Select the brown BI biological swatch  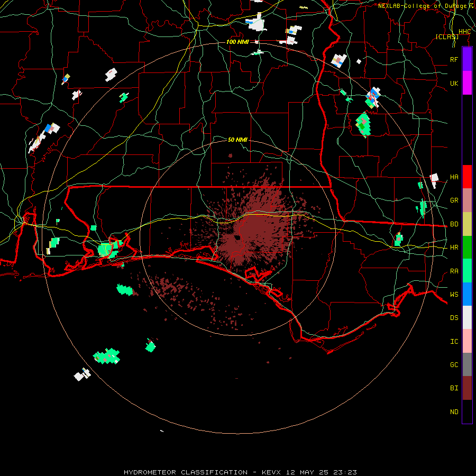(x=467, y=388)
